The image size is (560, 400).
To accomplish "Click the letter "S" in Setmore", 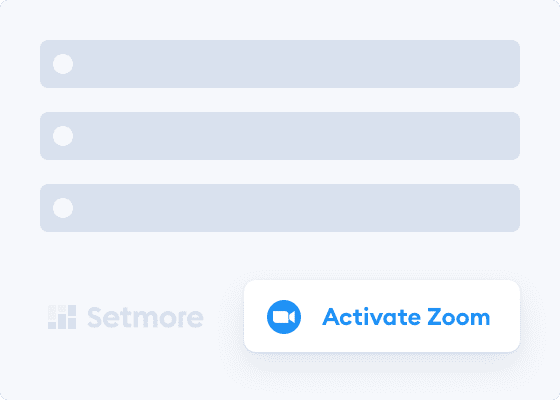I will point(95,317).
